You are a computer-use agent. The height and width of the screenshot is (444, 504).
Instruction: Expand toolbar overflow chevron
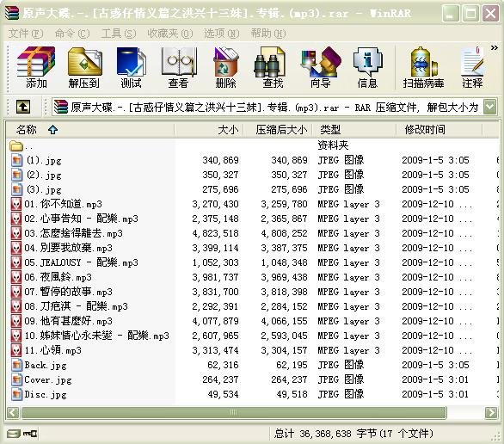click(494, 48)
